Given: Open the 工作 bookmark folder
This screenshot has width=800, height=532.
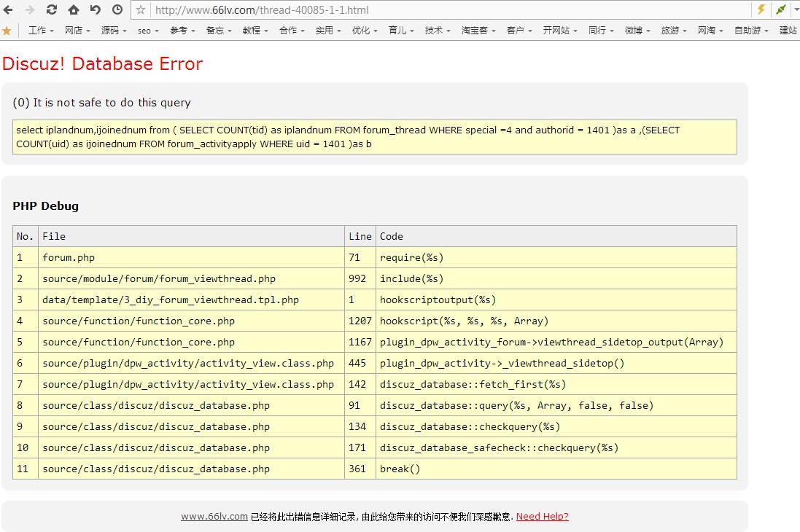Looking at the screenshot, I should pos(41,31).
